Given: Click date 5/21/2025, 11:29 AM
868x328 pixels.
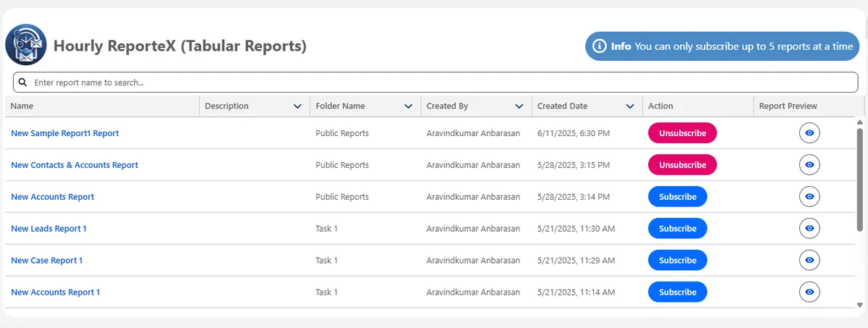Looking at the screenshot, I should tap(576, 261).
